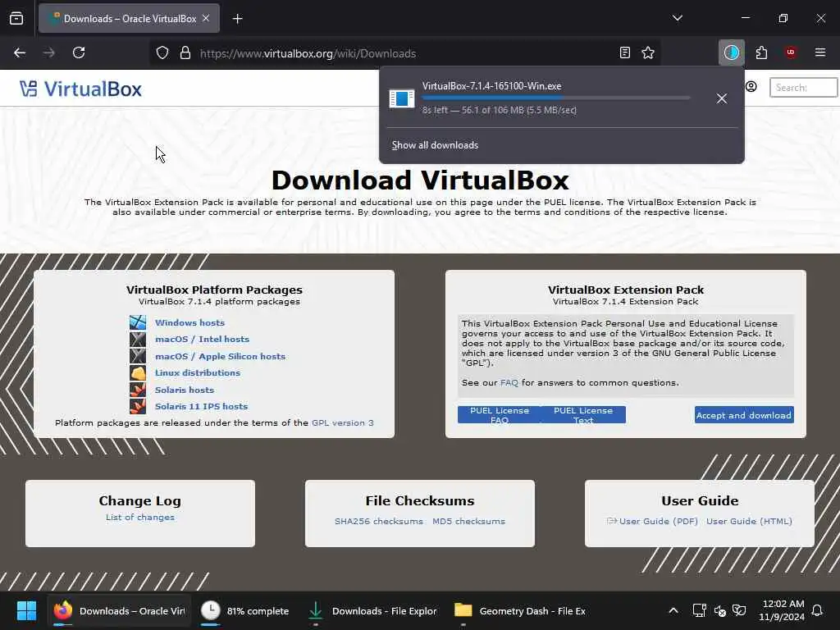Click the network tray icon

[x=700, y=610]
